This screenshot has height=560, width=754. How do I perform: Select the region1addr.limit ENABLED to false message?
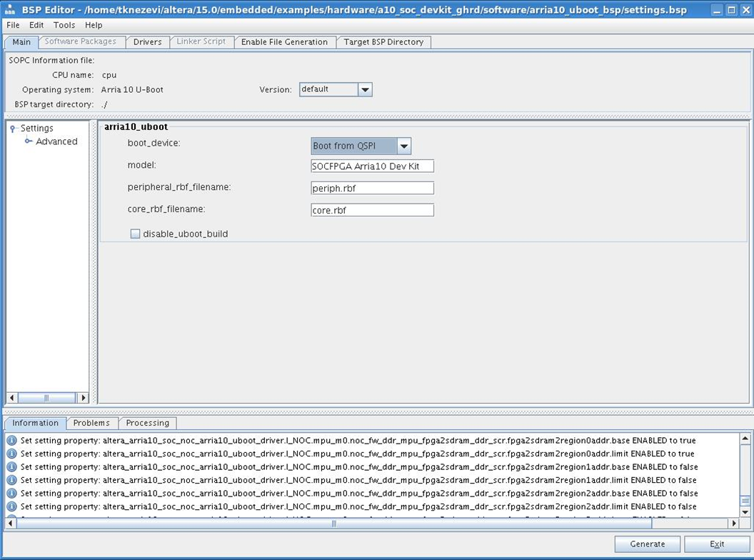tap(358, 480)
